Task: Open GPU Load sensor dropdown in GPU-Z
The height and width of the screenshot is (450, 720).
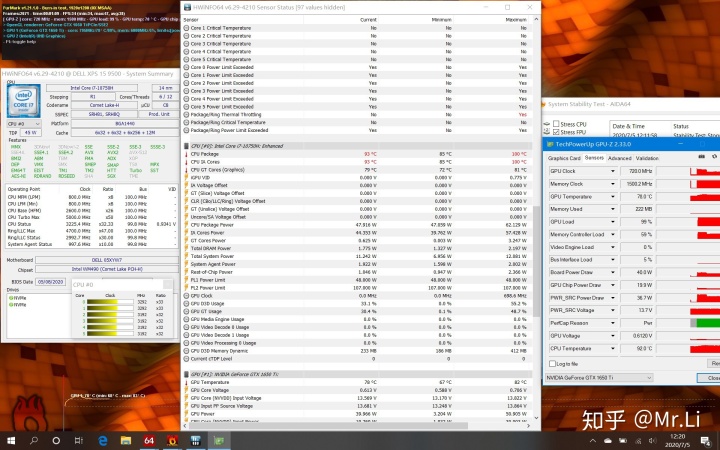Action: pos(613,222)
